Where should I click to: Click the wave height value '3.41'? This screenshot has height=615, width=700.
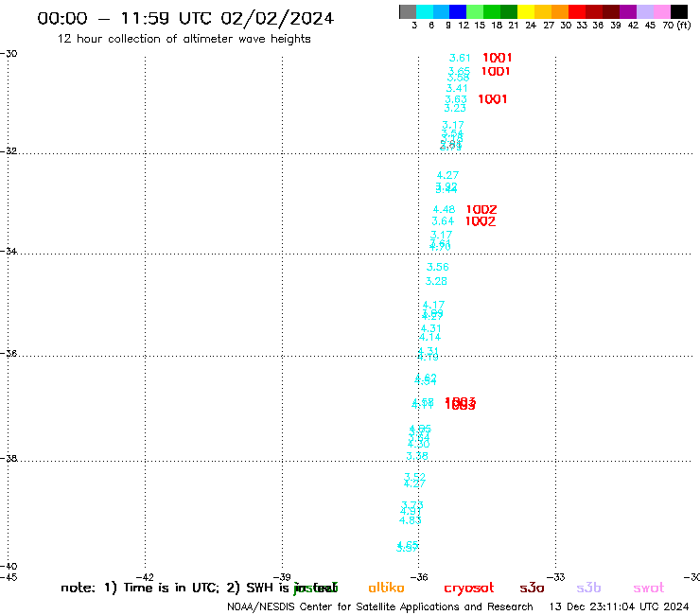(457, 88)
